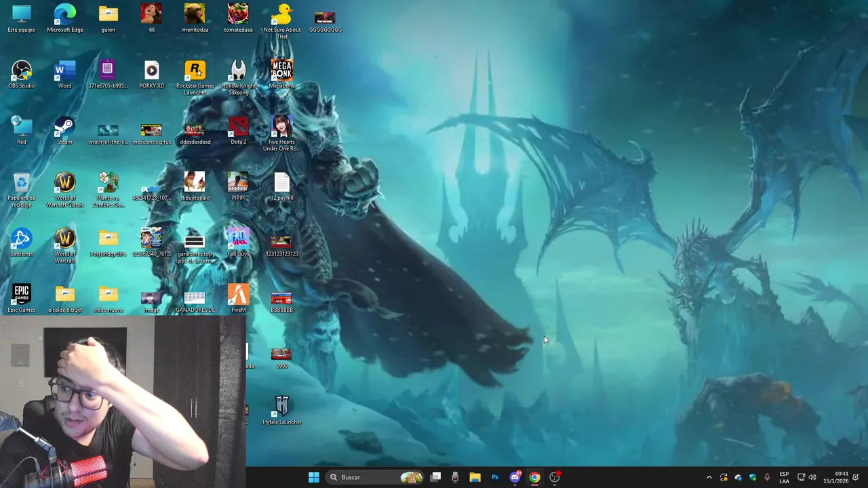
Task: Show hidden system tray icons
Action: 709,477
